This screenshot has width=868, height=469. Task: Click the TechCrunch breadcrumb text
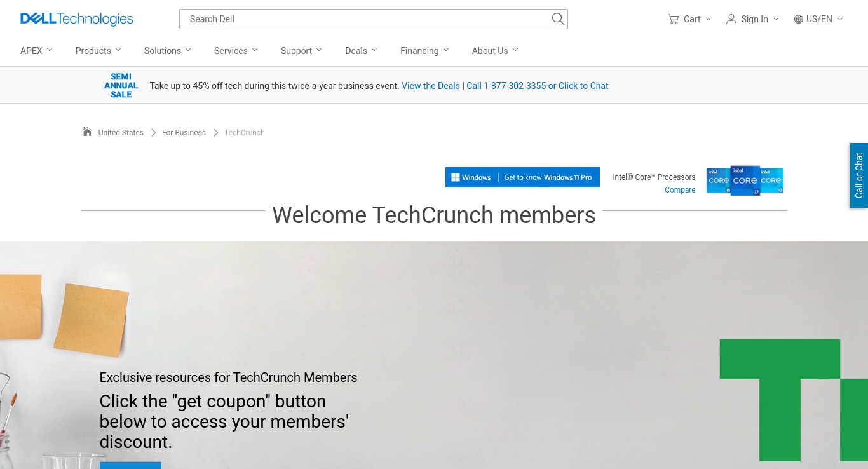pos(245,133)
